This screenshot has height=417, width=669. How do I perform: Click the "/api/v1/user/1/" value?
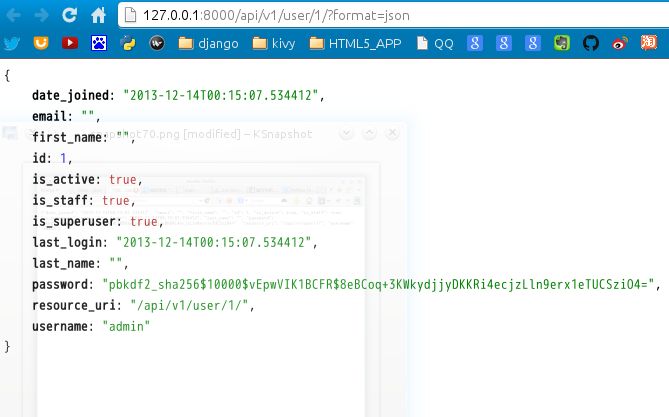189,305
